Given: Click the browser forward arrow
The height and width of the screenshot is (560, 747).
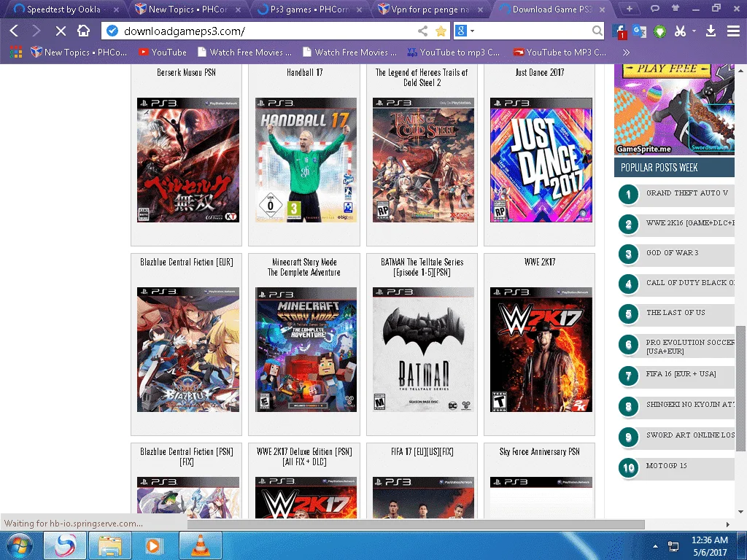Looking at the screenshot, I should pos(36,31).
